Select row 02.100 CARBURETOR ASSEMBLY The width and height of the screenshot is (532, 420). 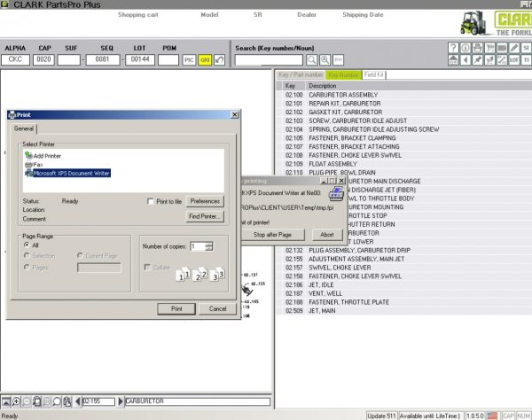pos(403,95)
